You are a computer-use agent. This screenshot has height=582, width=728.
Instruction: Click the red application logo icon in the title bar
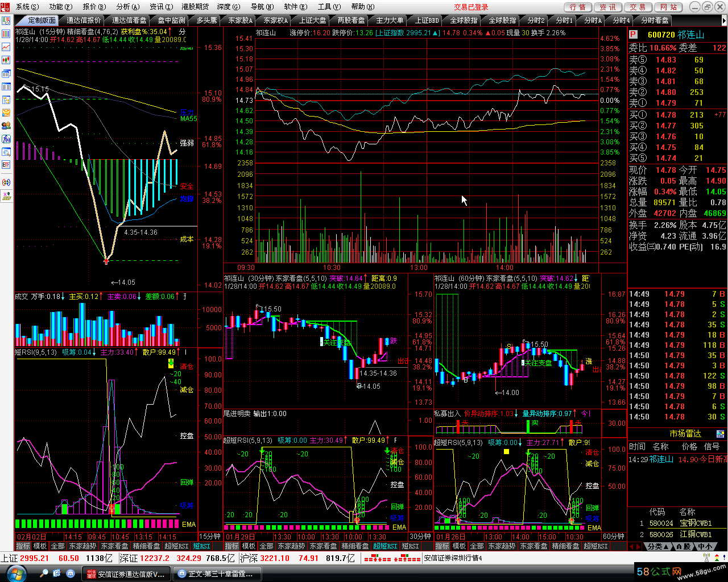pos(6,7)
